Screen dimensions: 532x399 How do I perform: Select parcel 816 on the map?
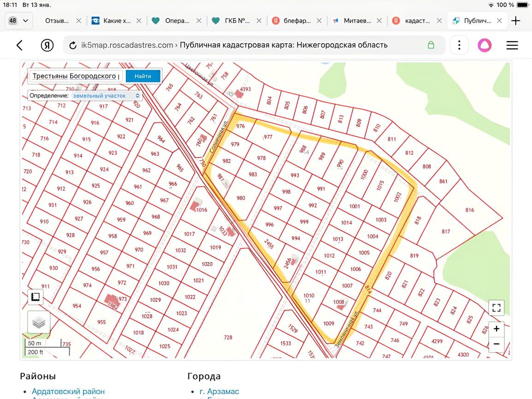coord(470,210)
